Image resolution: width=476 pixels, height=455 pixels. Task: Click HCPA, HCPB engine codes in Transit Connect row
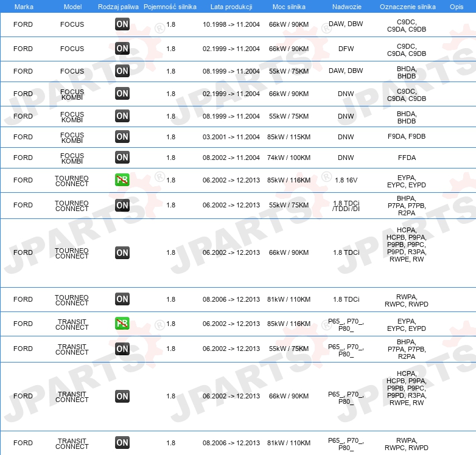(407, 388)
